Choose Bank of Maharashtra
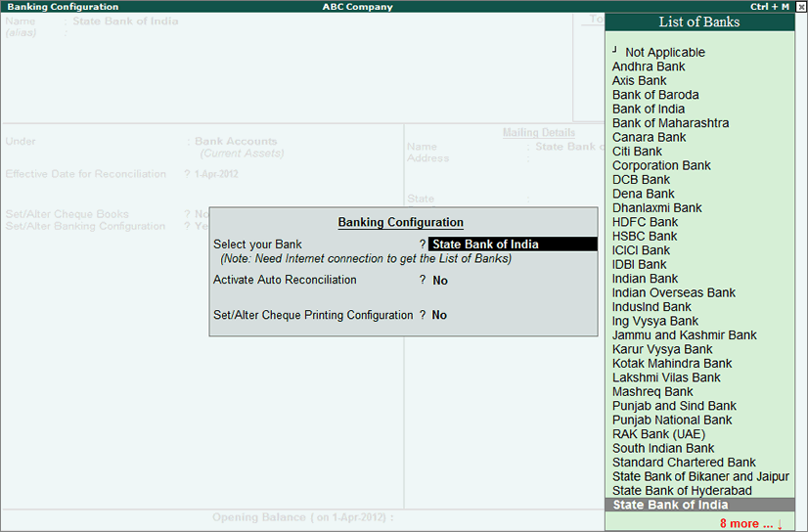 click(x=670, y=123)
